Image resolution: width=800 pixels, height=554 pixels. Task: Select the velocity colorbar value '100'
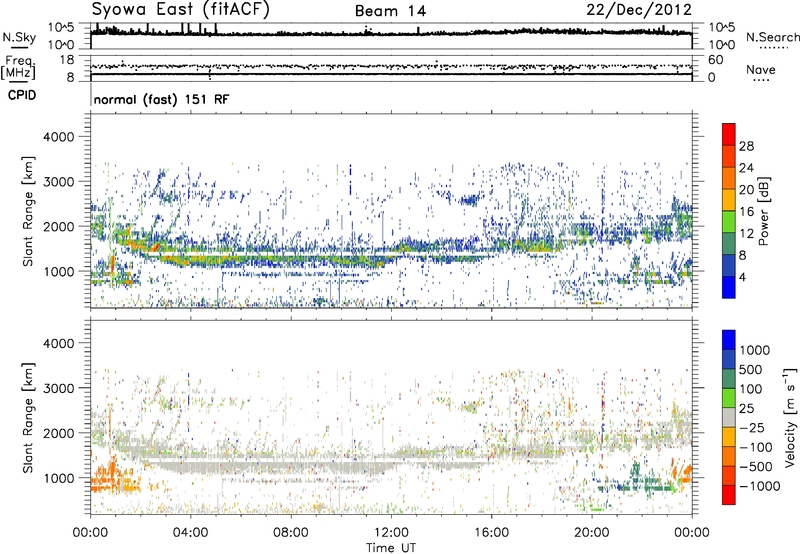click(x=751, y=389)
